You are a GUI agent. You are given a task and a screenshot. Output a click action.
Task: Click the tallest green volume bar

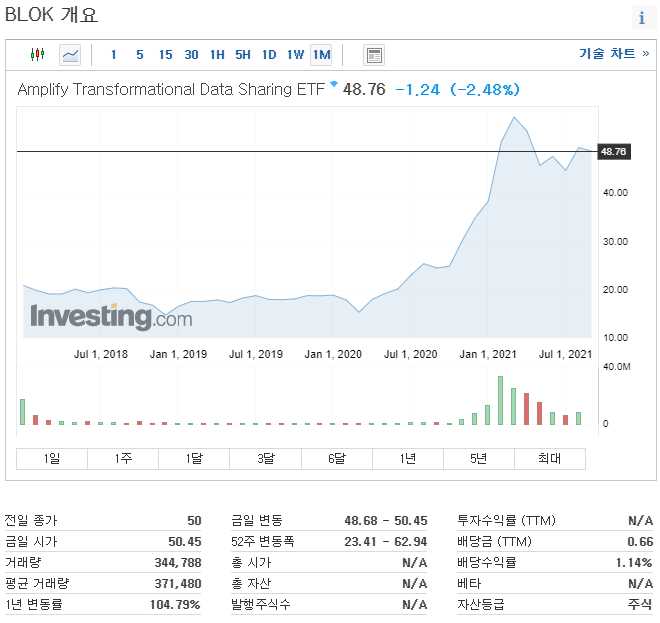(500, 400)
